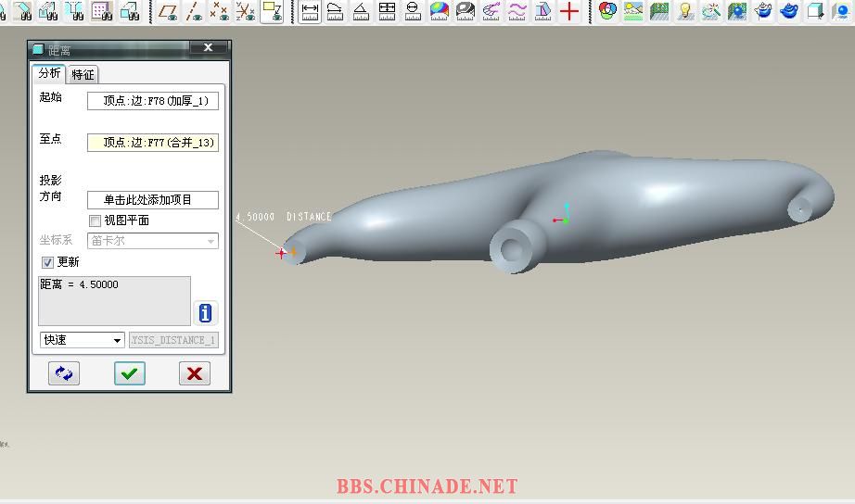Click the blue teapot render icon

coord(789,11)
